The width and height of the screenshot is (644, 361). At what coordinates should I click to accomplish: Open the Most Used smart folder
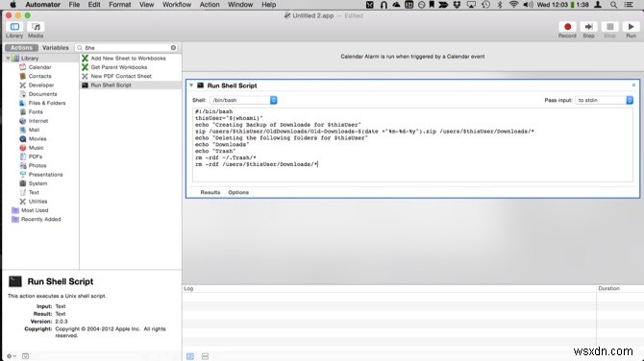(x=35, y=210)
